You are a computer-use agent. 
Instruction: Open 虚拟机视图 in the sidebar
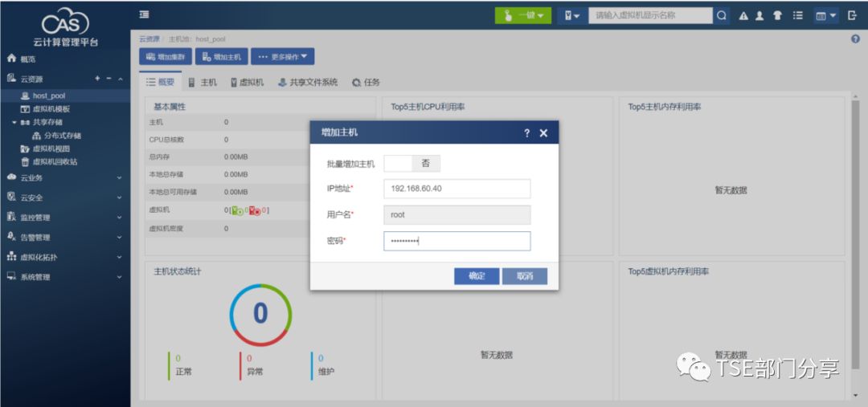(51, 149)
